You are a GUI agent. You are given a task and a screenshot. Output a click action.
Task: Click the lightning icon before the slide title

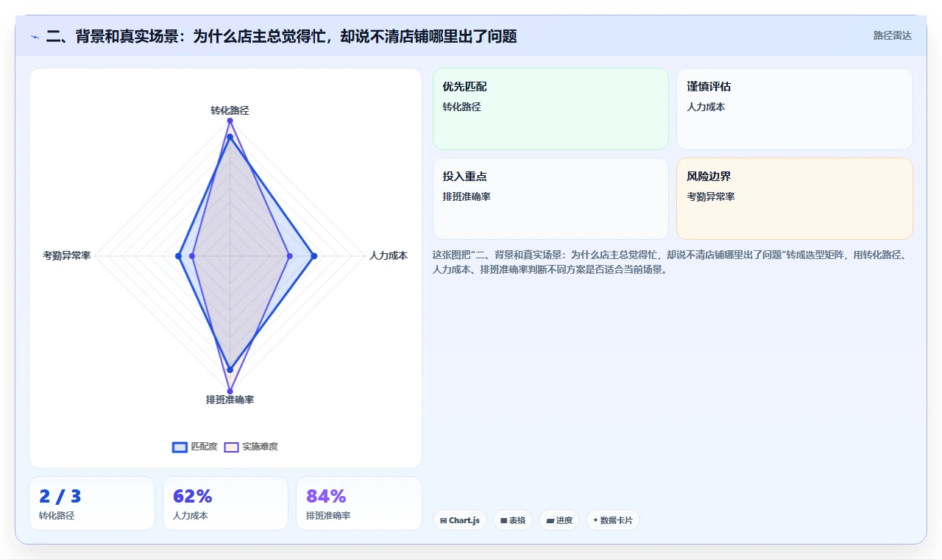tap(35, 36)
